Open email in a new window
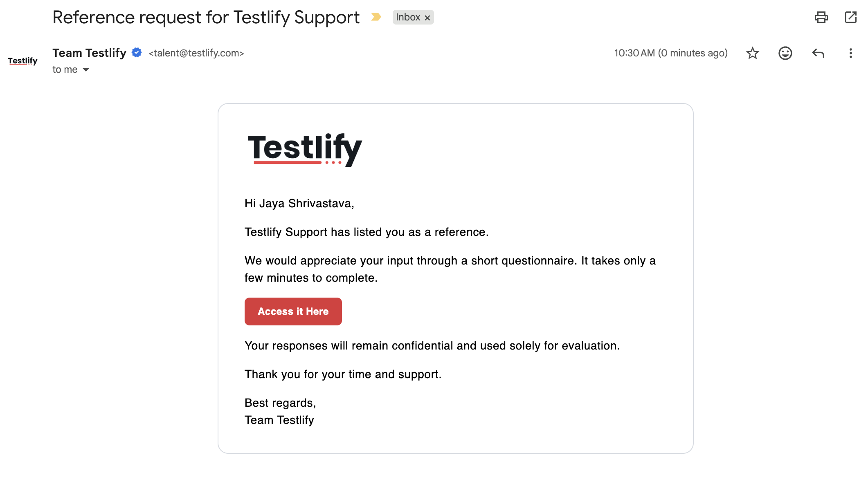Image resolution: width=868 pixels, height=502 pixels. (x=851, y=17)
